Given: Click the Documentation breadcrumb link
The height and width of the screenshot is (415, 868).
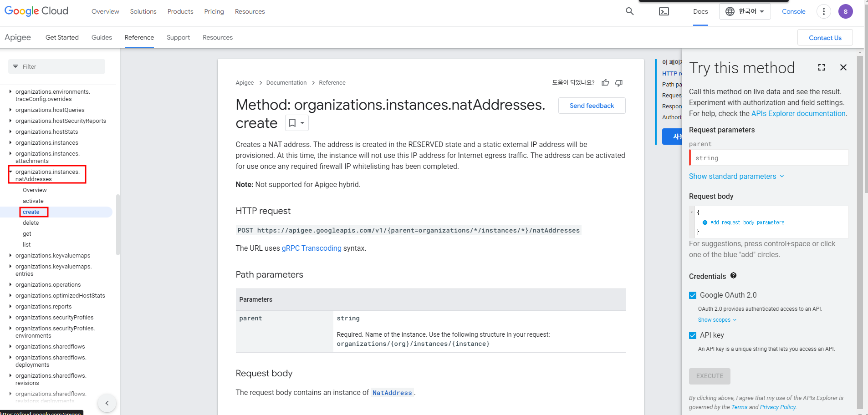Looking at the screenshot, I should coord(286,83).
